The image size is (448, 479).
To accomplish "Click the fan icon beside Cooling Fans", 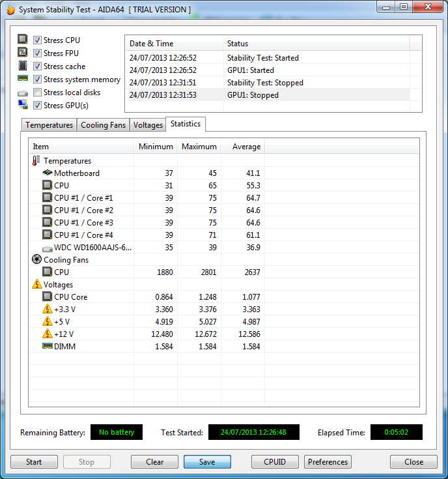I will 36,260.
